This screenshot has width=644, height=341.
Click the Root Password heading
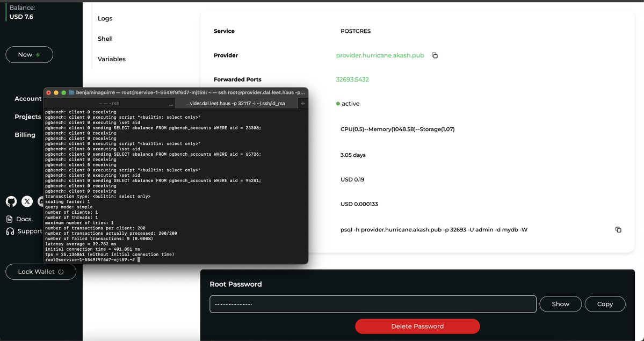pyautogui.click(x=236, y=284)
